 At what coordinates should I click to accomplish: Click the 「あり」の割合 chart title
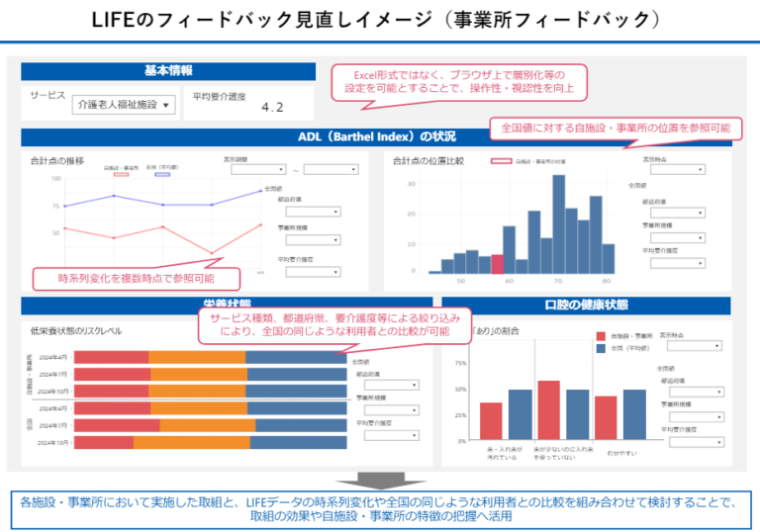coord(496,331)
